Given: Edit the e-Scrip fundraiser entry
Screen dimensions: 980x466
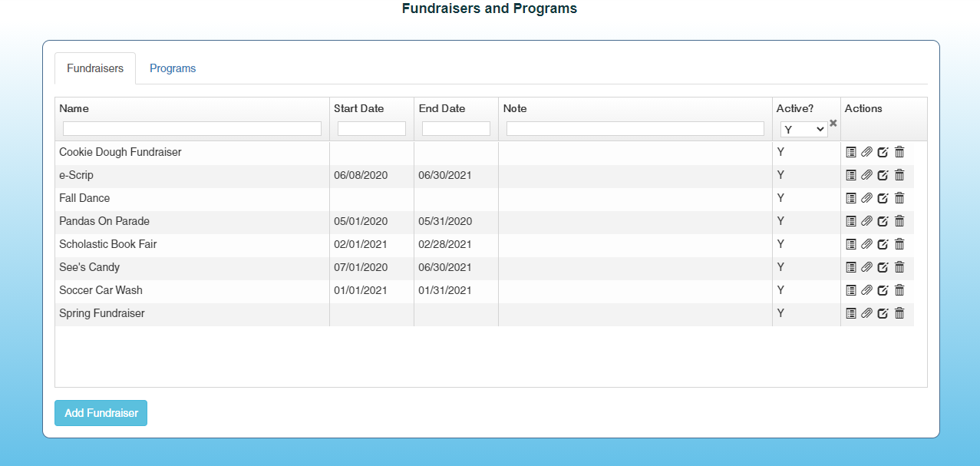Looking at the screenshot, I should pyautogui.click(x=883, y=175).
